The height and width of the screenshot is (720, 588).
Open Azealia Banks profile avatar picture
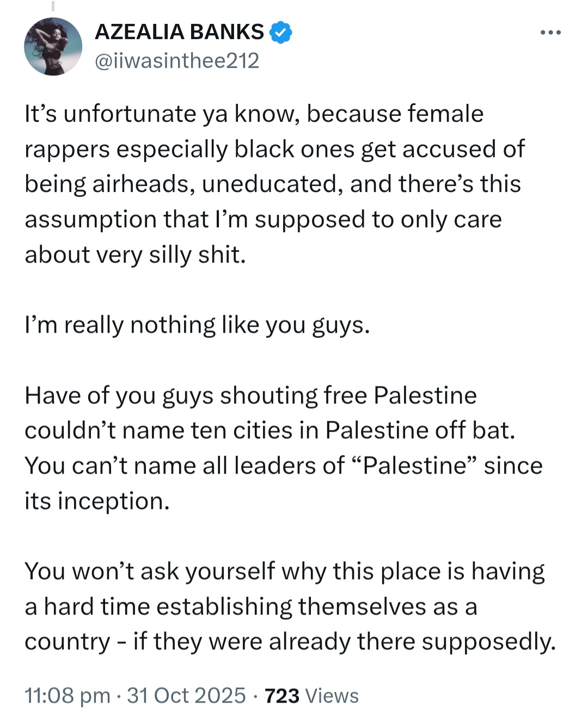click(53, 46)
